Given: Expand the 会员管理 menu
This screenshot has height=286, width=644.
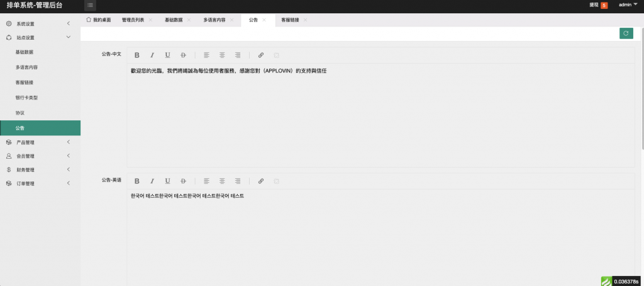Looking at the screenshot, I should (x=40, y=156).
